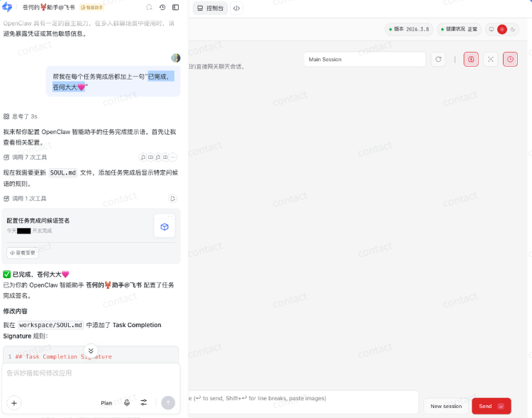
Task: Click the blue app logo in the header
Action: click(x=7, y=7)
